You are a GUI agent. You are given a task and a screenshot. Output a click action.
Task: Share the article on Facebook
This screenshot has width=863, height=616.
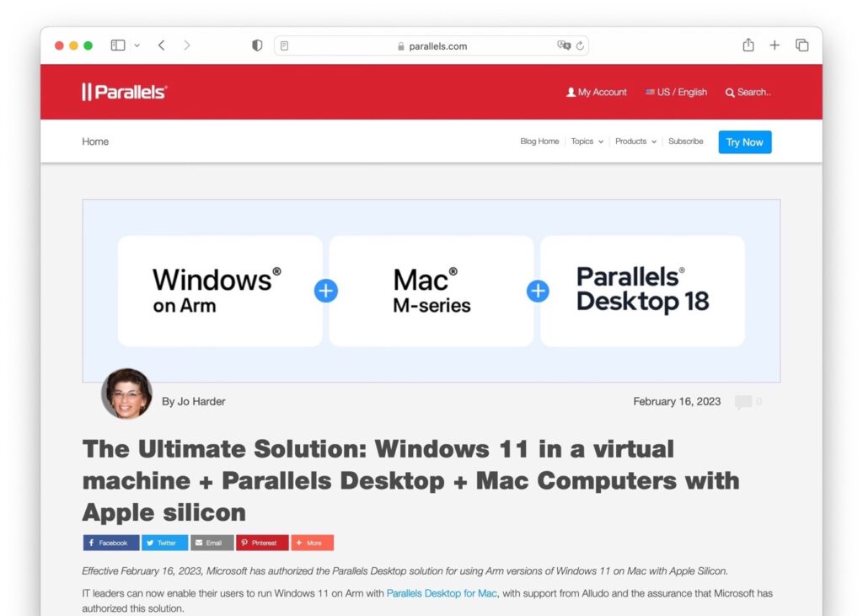tap(110, 542)
